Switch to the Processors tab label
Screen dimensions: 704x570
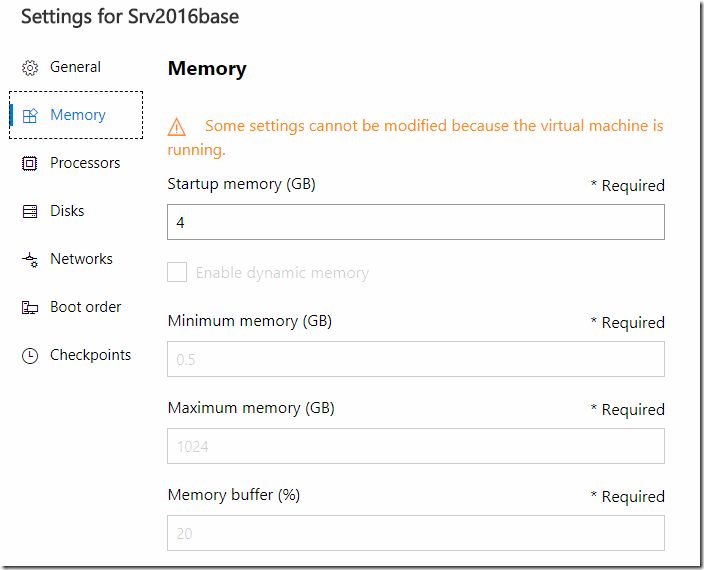tap(85, 163)
